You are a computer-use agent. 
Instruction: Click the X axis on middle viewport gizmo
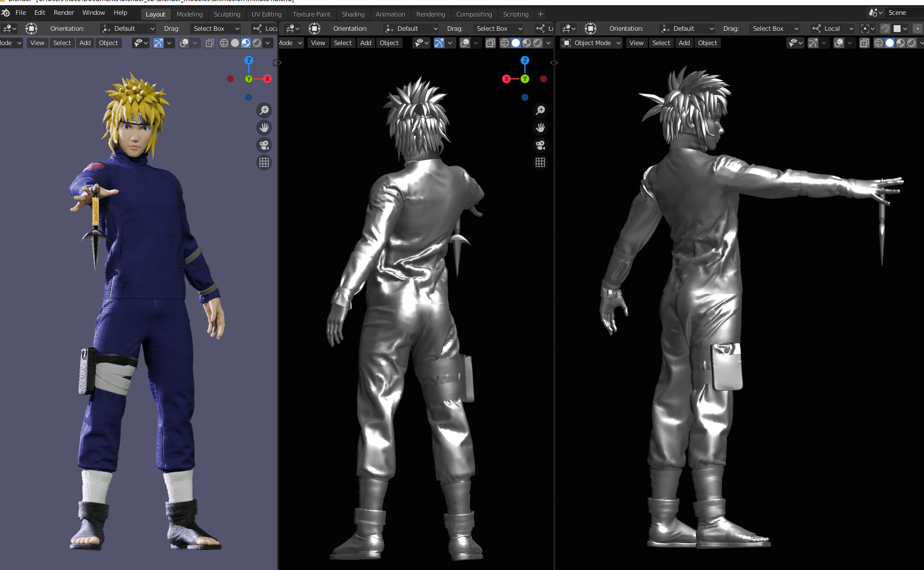click(506, 79)
